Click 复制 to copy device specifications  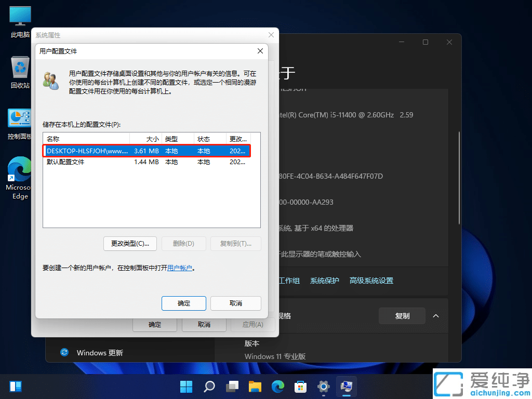pyautogui.click(x=402, y=315)
